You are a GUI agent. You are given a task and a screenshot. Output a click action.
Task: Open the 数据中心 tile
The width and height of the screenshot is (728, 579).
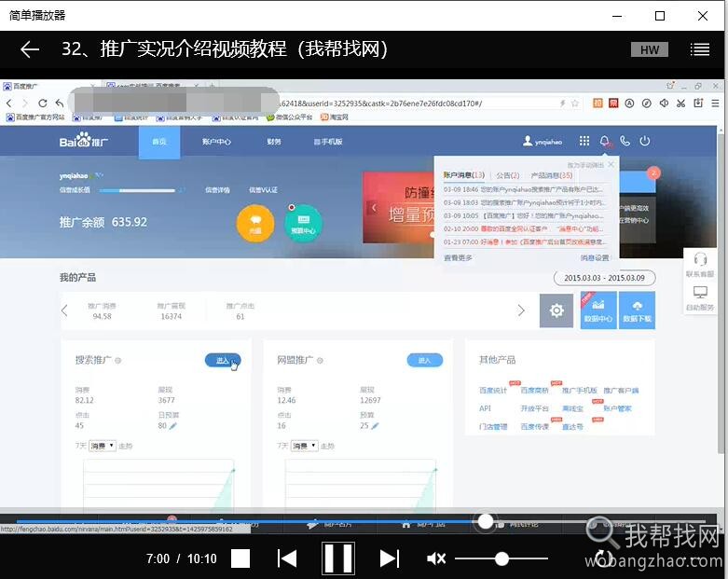point(598,310)
